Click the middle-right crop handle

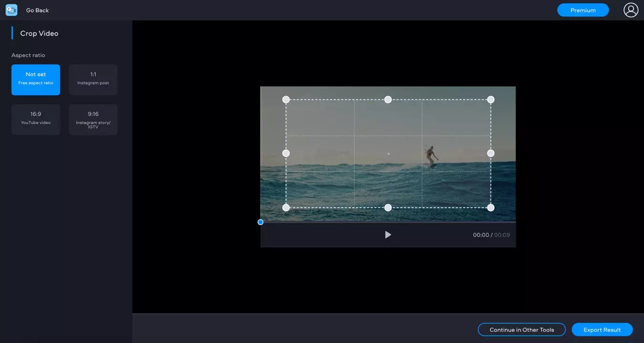coord(490,153)
